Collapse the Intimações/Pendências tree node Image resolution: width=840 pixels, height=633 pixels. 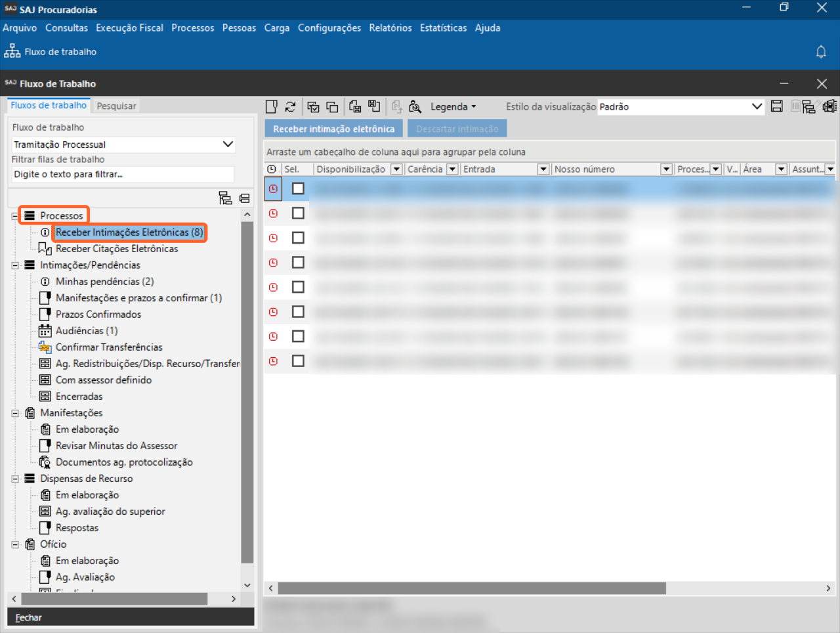[15, 265]
